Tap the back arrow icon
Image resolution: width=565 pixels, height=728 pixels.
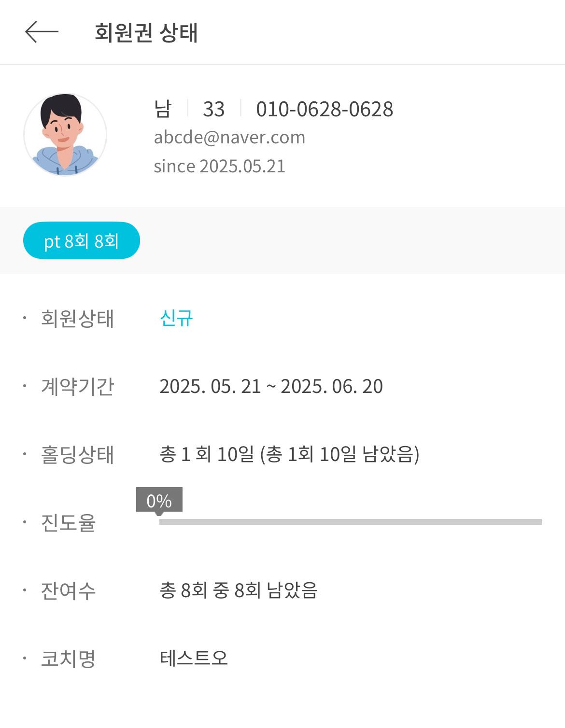42,32
